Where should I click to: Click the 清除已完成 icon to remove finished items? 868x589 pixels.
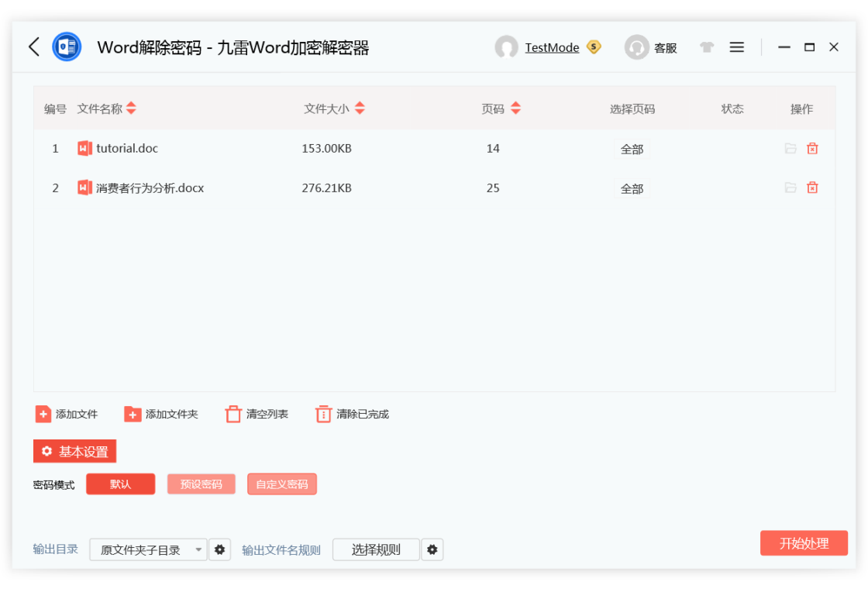(x=323, y=414)
